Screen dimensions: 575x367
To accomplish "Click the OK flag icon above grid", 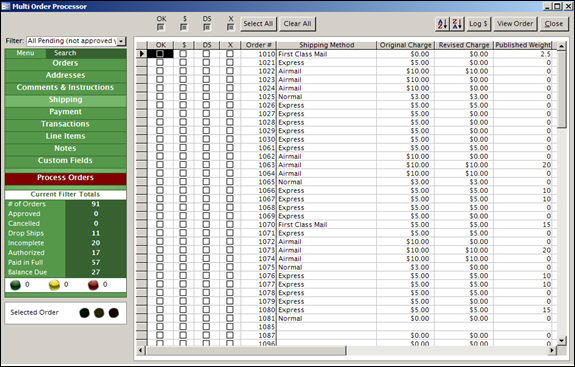I will 161,27.
